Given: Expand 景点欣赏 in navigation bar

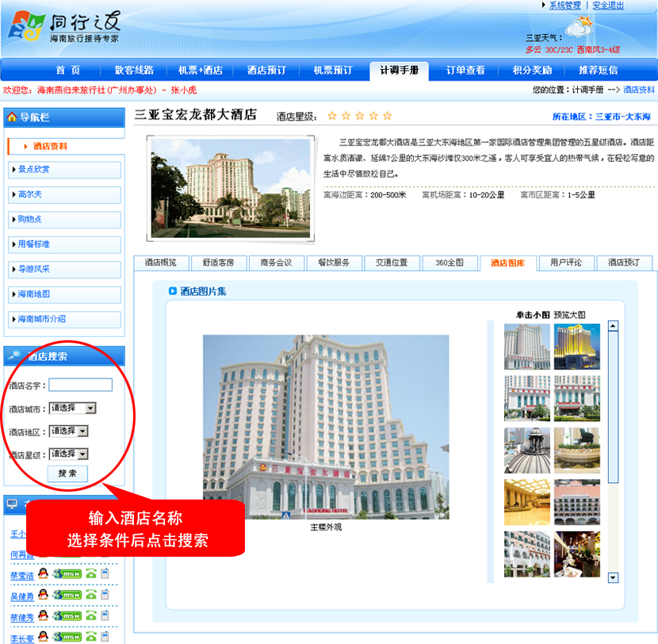Looking at the screenshot, I should click(x=64, y=170).
